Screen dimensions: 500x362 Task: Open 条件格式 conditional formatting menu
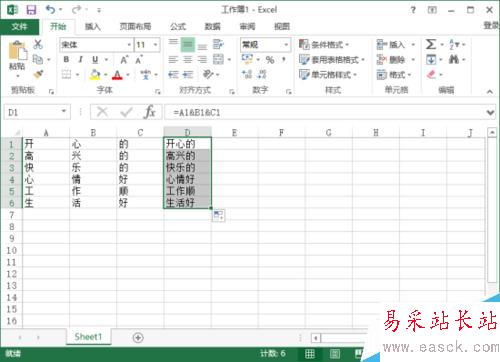tap(324, 44)
